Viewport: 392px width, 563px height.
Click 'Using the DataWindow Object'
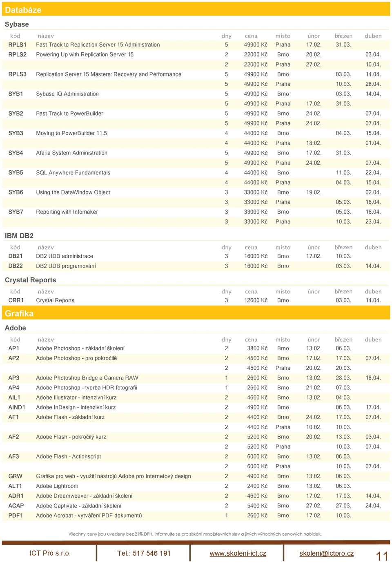(x=73, y=192)
